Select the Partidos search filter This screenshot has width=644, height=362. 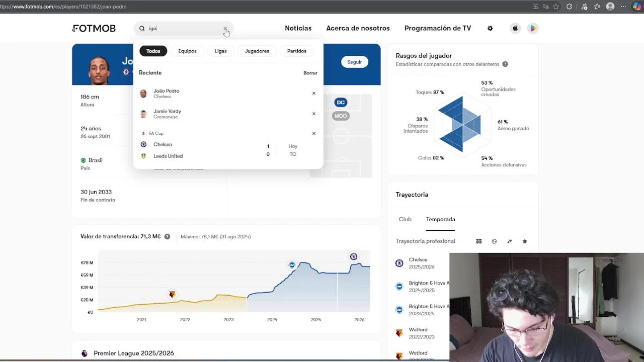[x=296, y=51]
